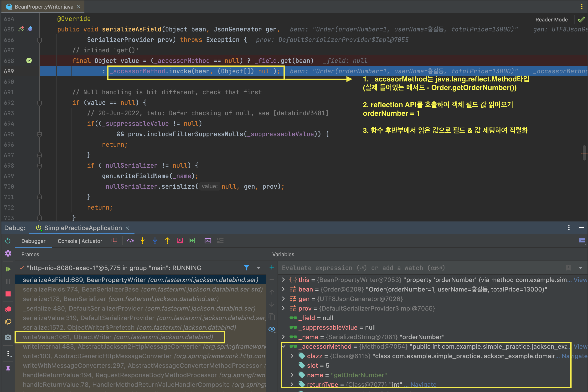Expand the 'this' variable node
The image size is (588, 392).
[283, 280]
